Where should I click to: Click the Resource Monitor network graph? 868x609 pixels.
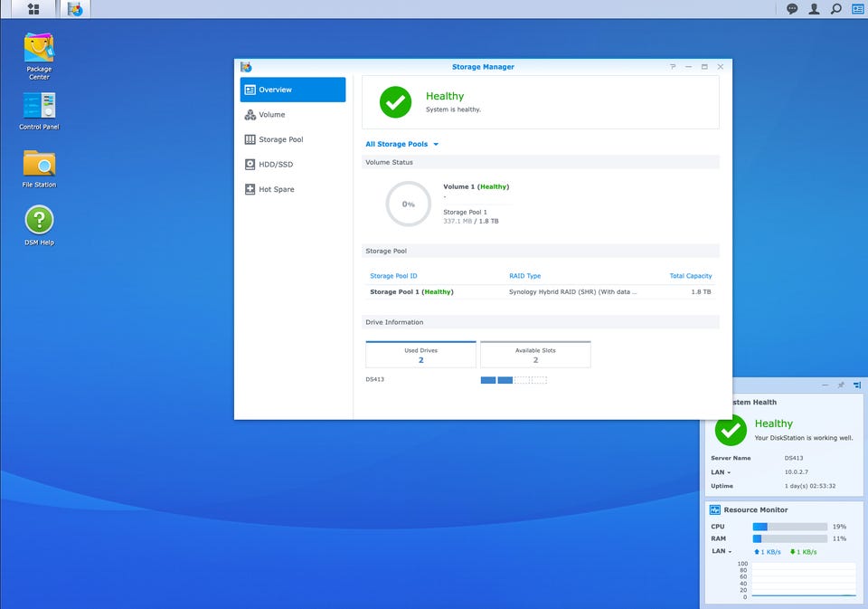pos(803,580)
